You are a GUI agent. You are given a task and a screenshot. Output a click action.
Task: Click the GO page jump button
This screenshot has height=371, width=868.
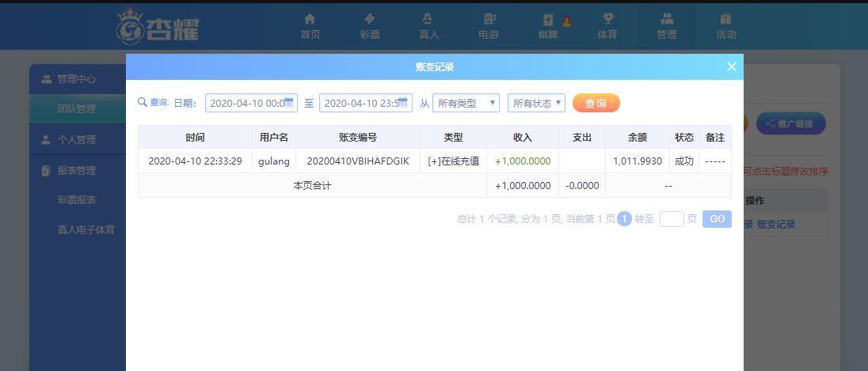(717, 219)
